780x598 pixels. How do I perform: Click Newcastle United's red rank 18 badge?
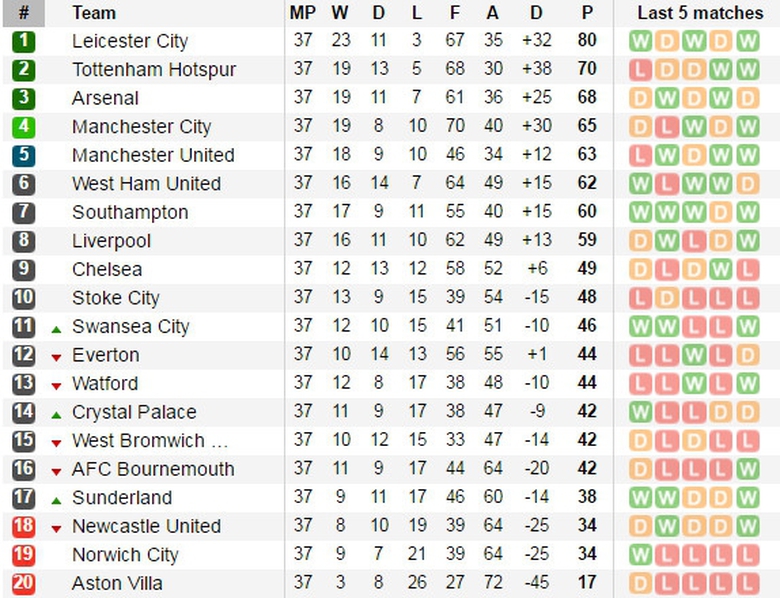click(24, 527)
